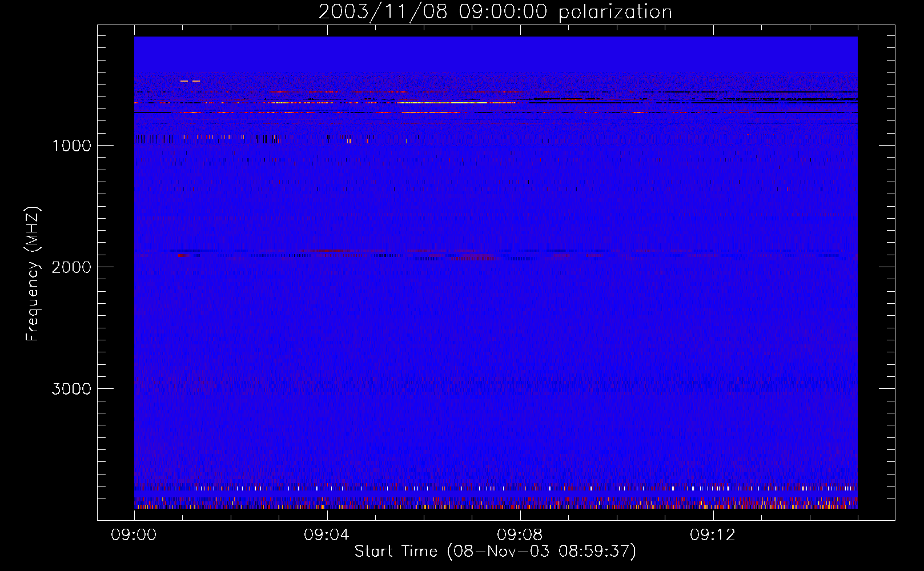This screenshot has height=571, width=924.
Task: Click the plot title '2003/11/08 09:00:00 polarization'
Action: coord(495,12)
